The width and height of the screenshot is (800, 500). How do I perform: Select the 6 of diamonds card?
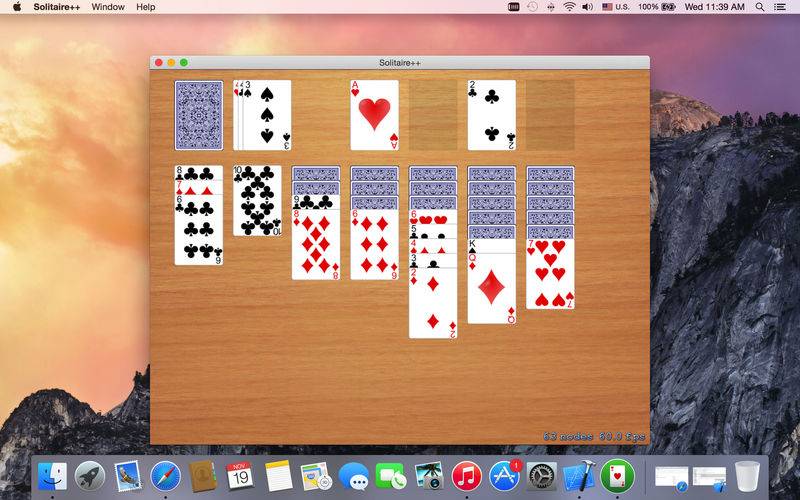[x=374, y=245]
